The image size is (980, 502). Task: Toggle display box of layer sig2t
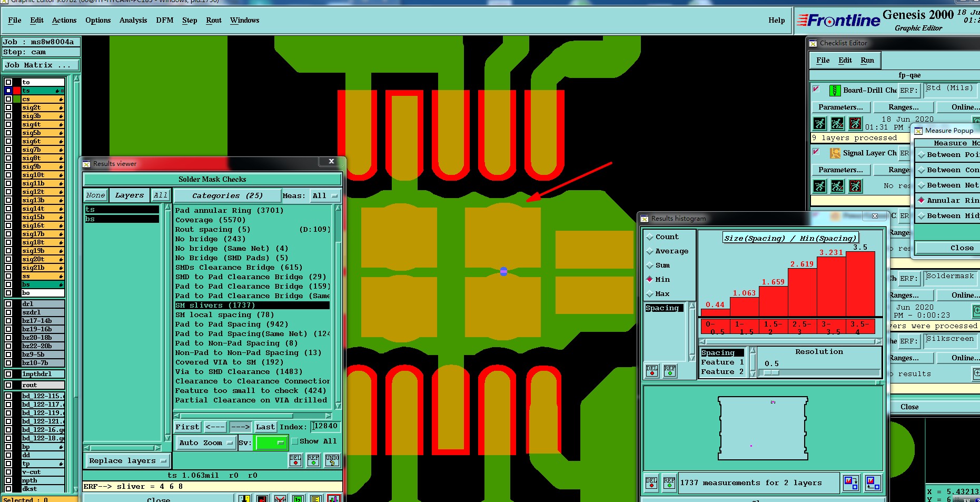click(x=8, y=107)
